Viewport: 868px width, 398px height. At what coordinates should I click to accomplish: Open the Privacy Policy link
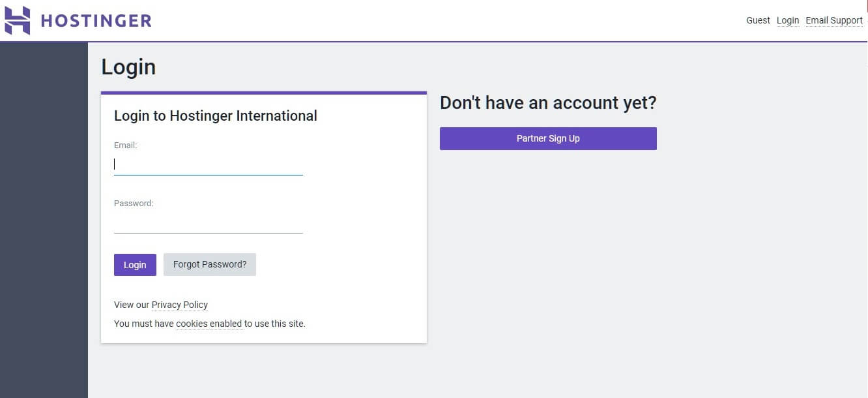point(180,305)
